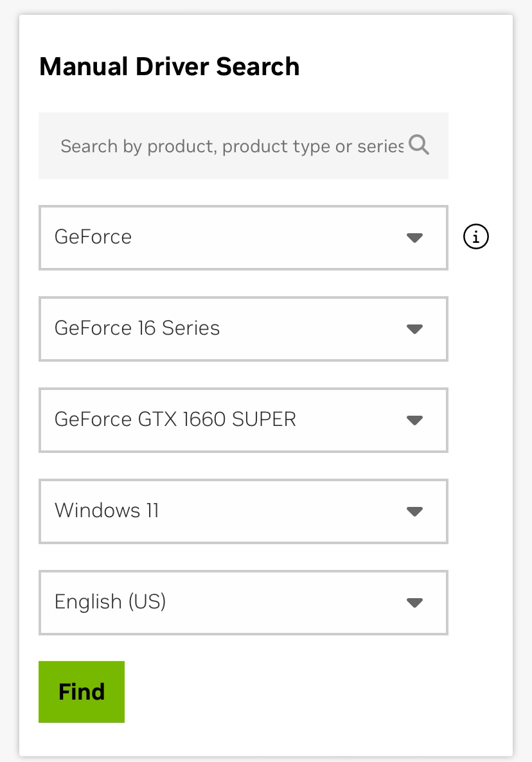Screen dimensions: 532x762
Task: Click the magnifying glass search icon
Action: 418,145
